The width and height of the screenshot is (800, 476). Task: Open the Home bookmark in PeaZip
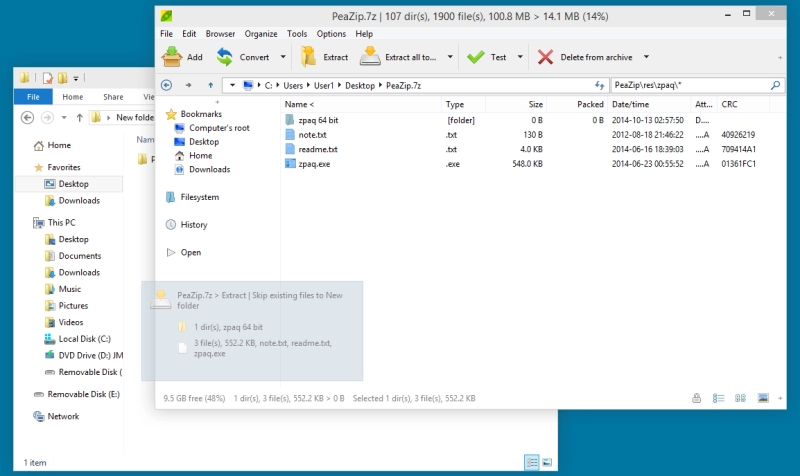click(x=200, y=156)
